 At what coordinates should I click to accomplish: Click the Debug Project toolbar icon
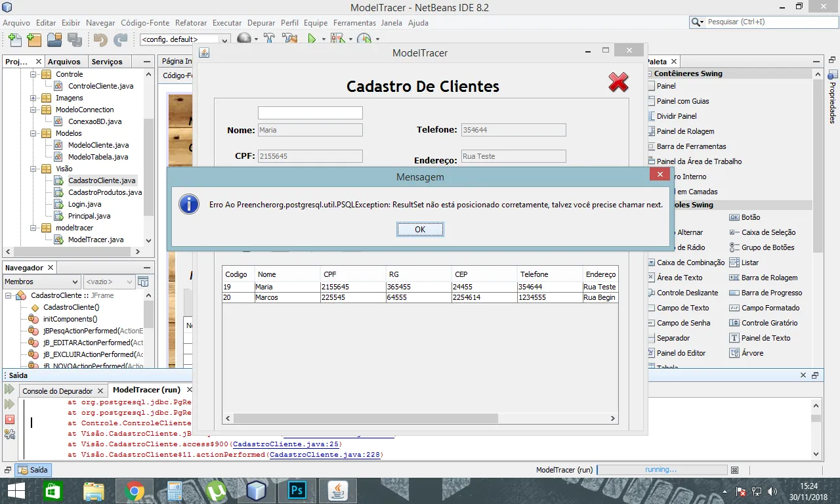tap(337, 39)
